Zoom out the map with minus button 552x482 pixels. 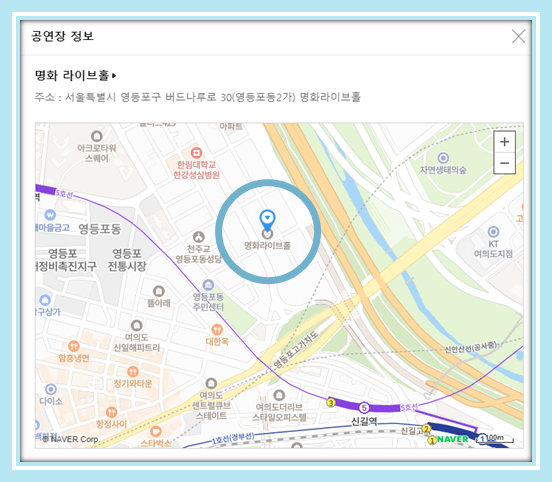504,163
